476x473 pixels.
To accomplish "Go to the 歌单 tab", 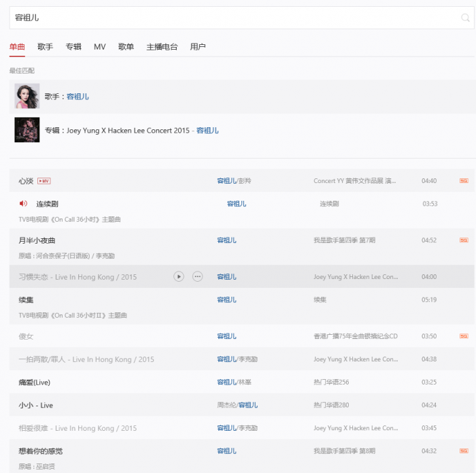I will (126, 47).
